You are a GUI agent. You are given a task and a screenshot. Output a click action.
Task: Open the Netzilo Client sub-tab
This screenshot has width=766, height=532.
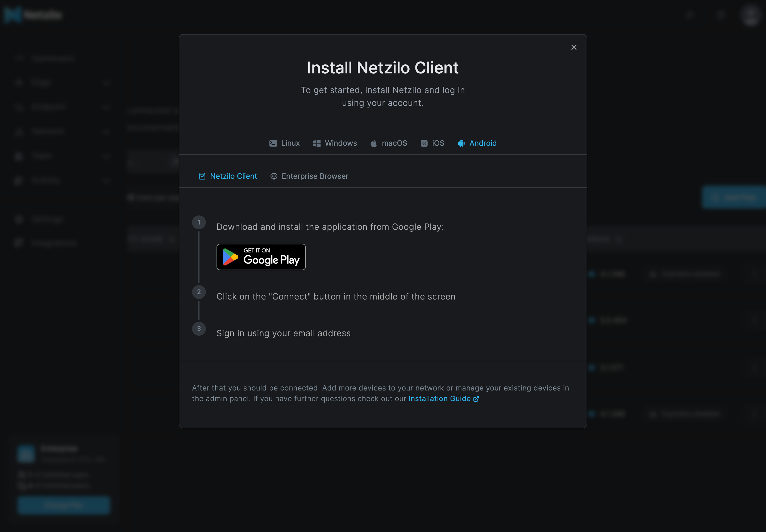pyautogui.click(x=228, y=176)
